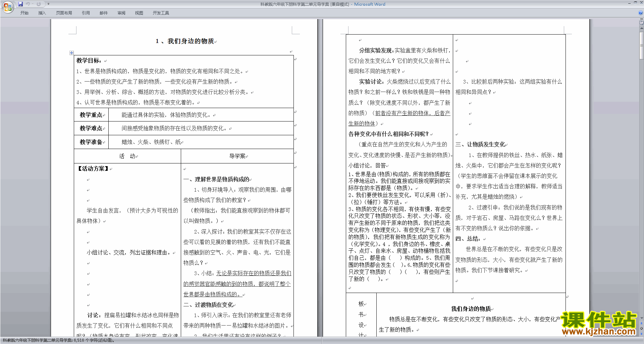This screenshot has height=344, width=644.
Task: Select the table with the move handle
Action: [71, 53]
